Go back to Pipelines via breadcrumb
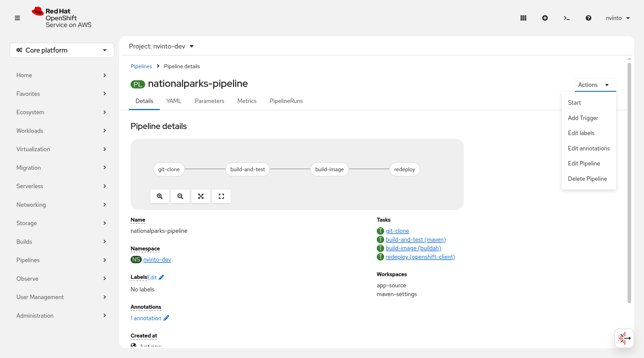The image size is (644, 358). pyautogui.click(x=141, y=66)
